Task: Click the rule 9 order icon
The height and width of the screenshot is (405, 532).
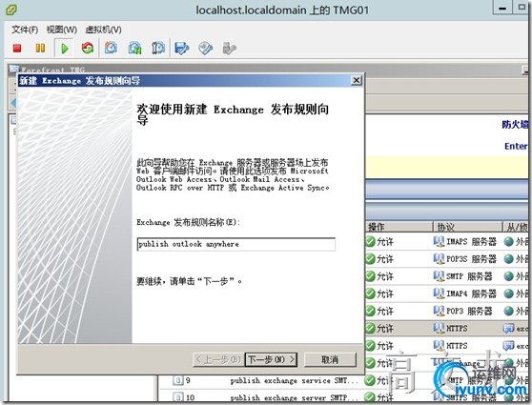Action: (x=178, y=380)
